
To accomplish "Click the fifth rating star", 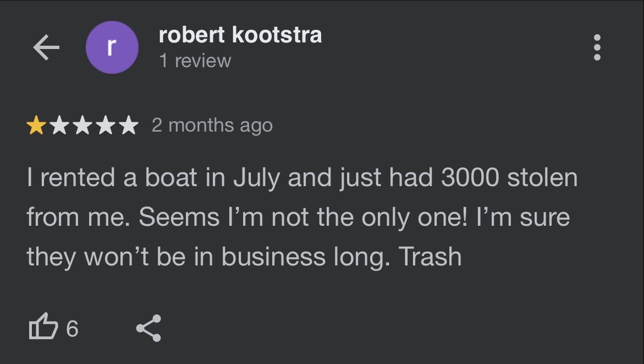I will tap(129, 125).
